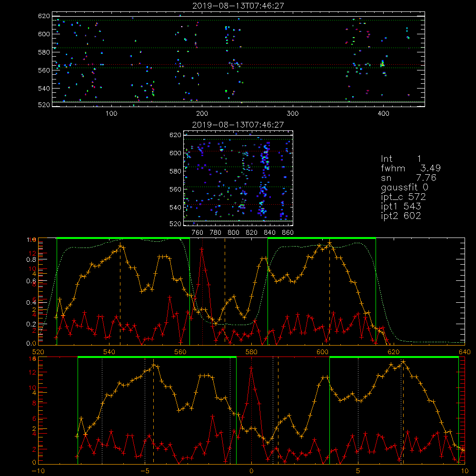The image size is (476, 476).
Task: Click the '10' x-axis label at bottom plot's end
Action: pos(465,471)
